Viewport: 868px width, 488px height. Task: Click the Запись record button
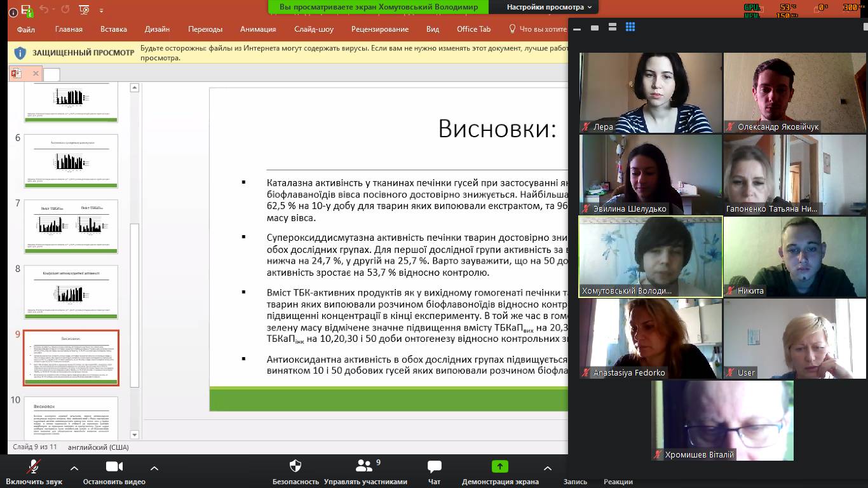[x=575, y=481]
